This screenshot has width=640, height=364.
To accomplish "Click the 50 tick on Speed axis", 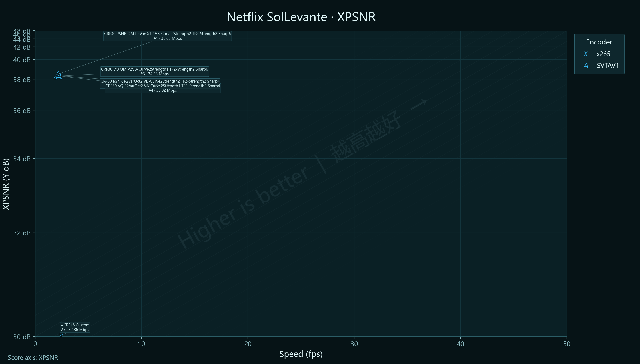I will (567, 344).
